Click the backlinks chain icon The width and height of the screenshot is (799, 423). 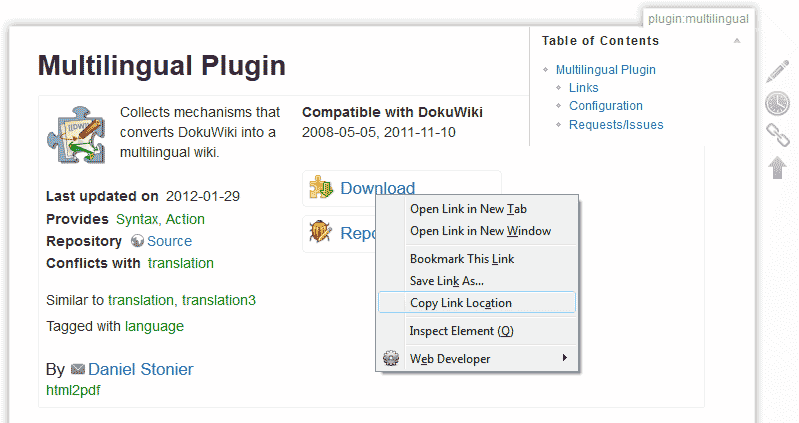(x=777, y=135)
